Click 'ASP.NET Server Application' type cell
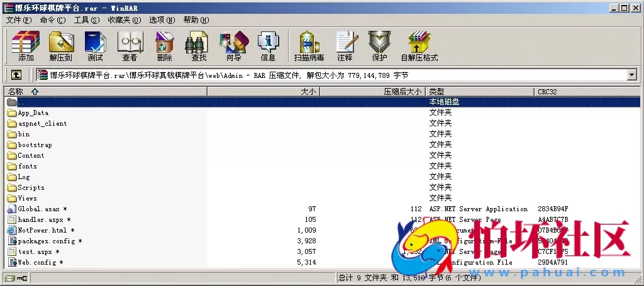Image resolution: width=644 pixels, height=286 pixels. click(479, 209)
